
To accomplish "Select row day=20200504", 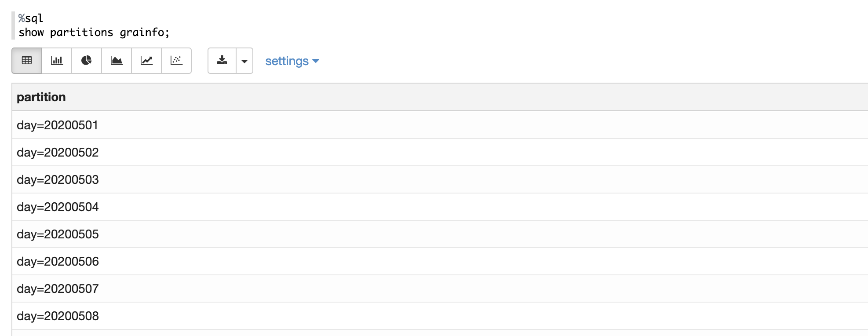I will tap(440, 207).
